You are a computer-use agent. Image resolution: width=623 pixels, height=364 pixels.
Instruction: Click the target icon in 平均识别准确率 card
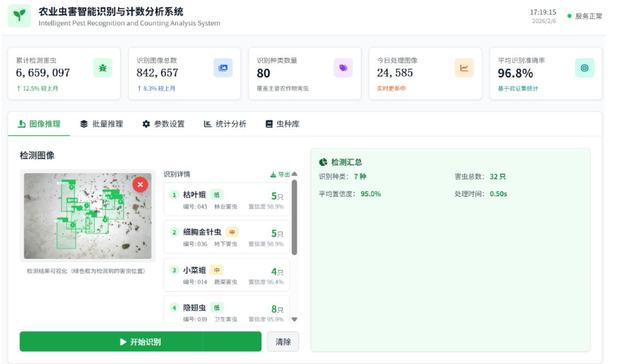584,68
